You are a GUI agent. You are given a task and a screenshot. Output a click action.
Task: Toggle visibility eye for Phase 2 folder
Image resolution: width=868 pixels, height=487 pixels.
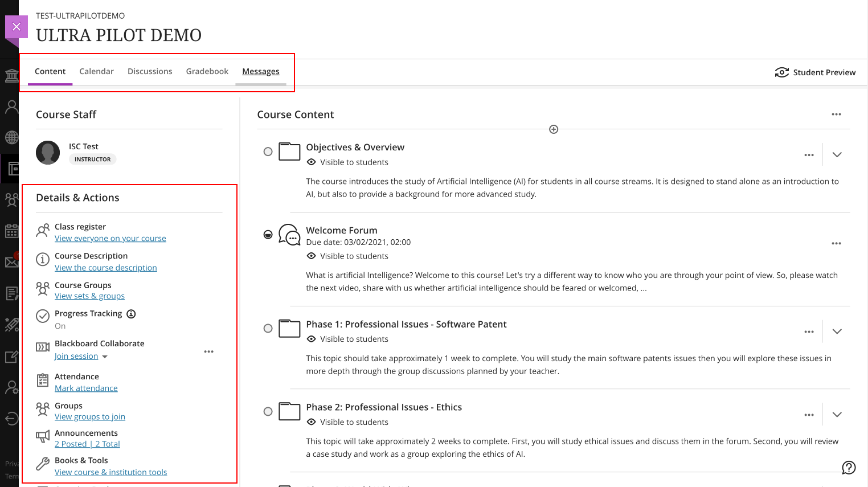(x=312, y=422)
